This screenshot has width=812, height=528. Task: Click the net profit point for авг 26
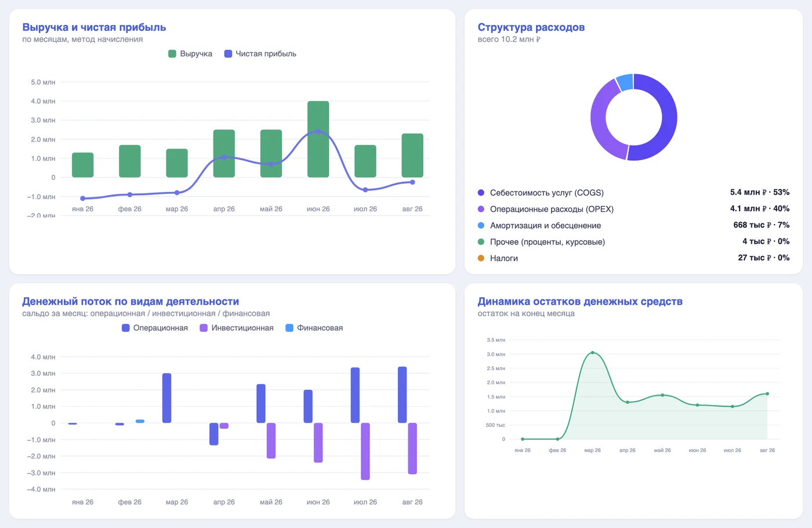[412, 182]
